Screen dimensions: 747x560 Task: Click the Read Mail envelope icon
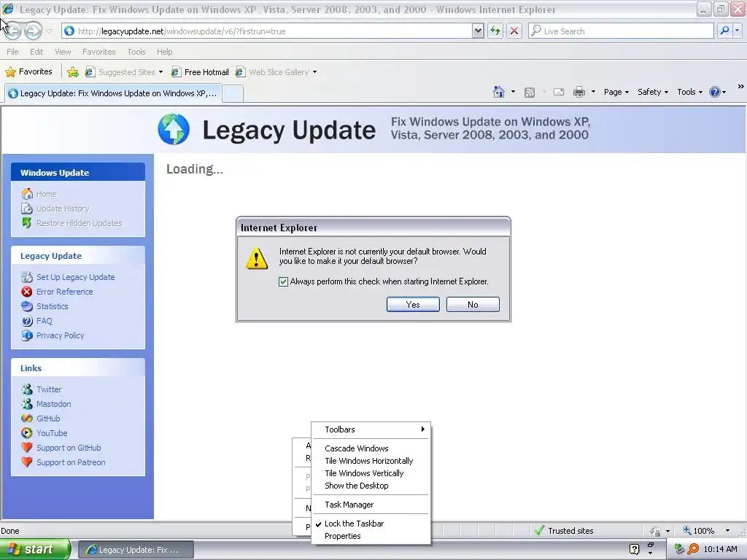(x=559, y=92)
